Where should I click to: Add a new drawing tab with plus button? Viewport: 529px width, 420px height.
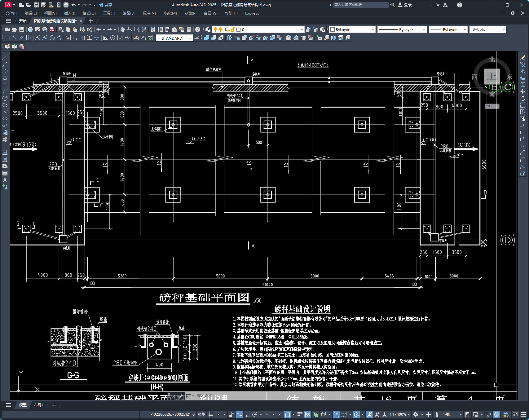pos(90,21)
